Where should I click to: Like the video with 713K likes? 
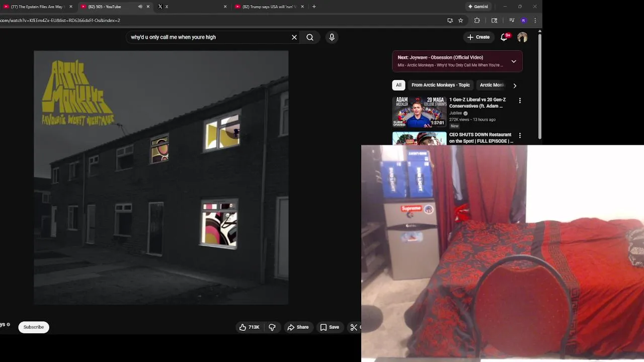250,327
